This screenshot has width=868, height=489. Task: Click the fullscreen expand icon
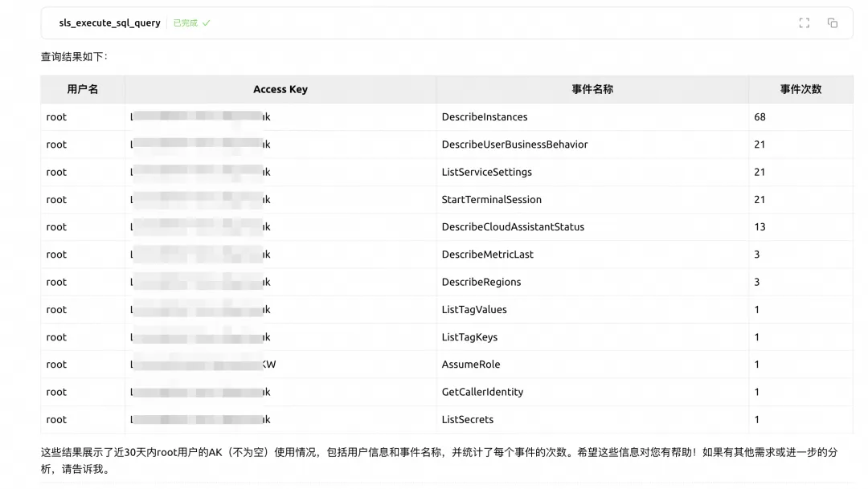click(804, 23)
